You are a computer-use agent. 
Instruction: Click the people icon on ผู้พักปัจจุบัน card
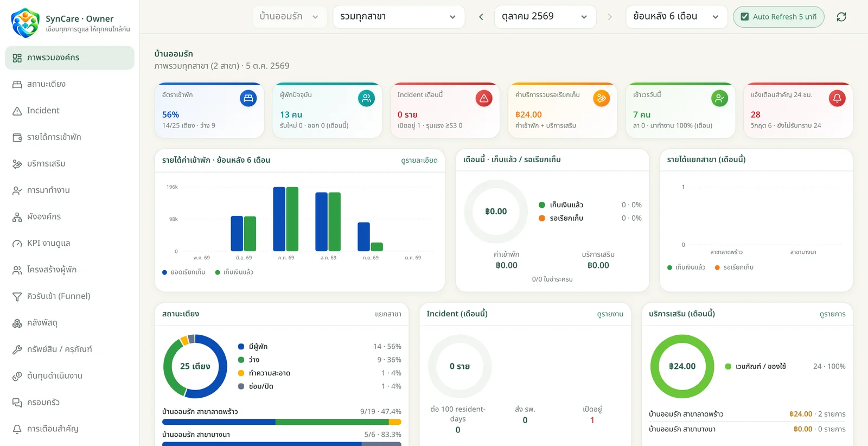pyautogui.click(x=366, y=98)
